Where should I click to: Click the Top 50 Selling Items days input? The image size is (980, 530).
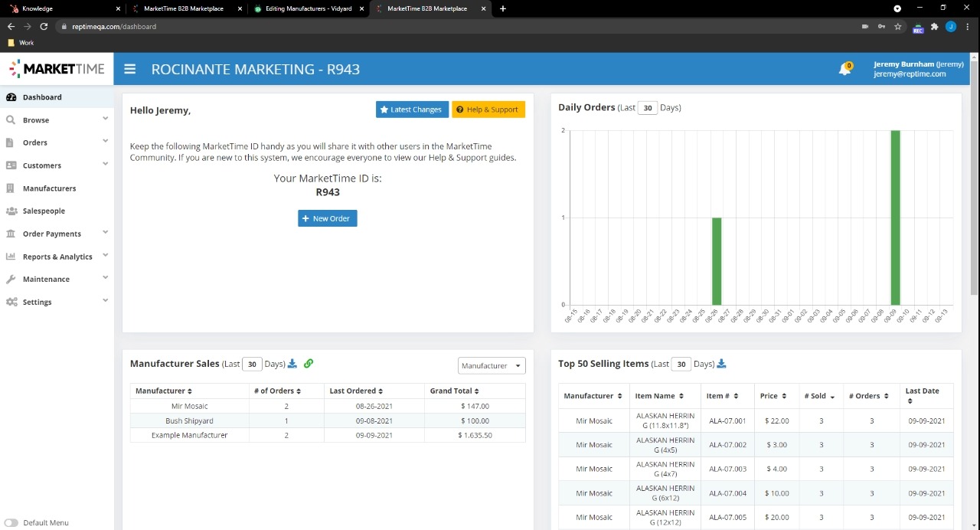tap(681, 365)
